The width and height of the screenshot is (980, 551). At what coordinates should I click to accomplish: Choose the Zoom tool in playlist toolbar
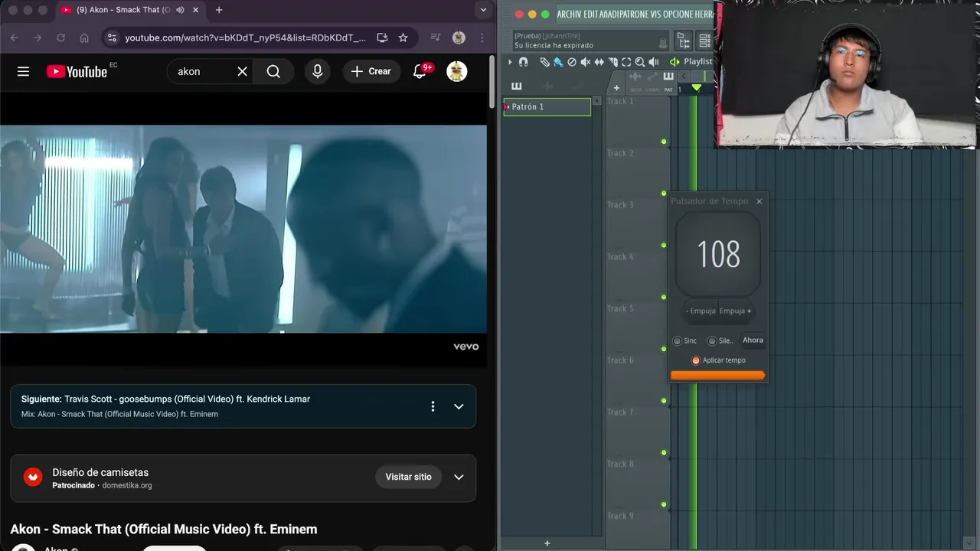(639, 62)
